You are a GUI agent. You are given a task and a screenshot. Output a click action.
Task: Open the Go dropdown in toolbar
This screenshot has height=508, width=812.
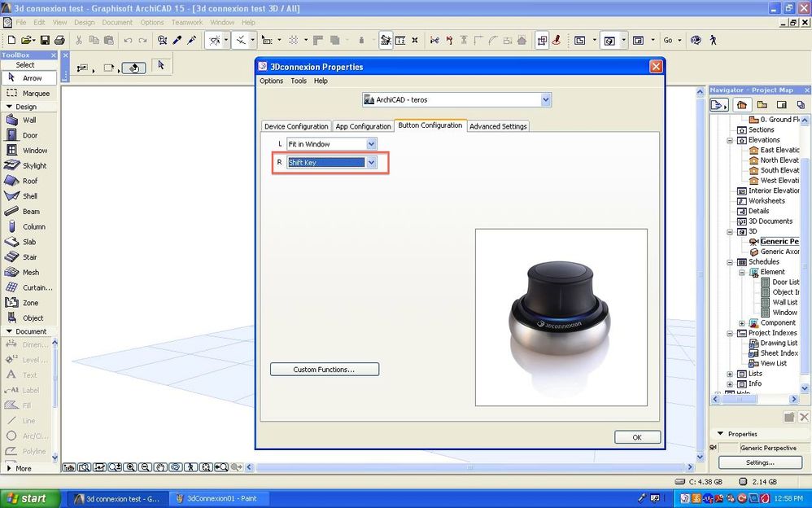(x=672, y=40)
